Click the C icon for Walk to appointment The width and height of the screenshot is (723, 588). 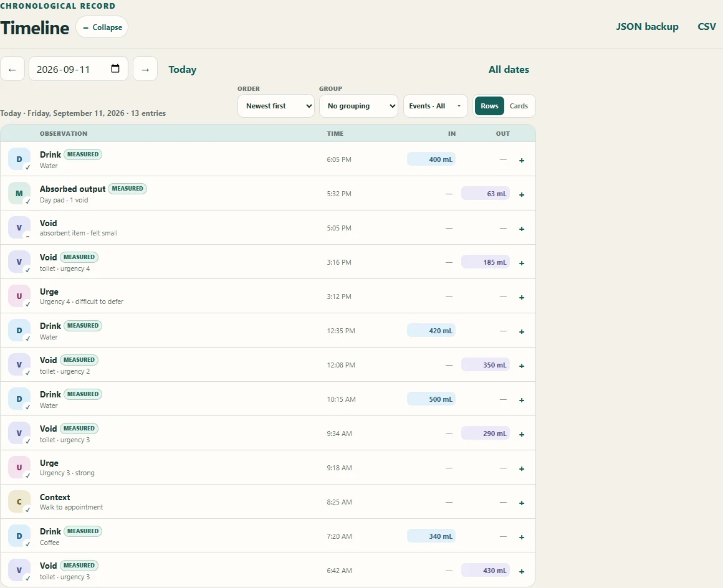click(19, 501)
